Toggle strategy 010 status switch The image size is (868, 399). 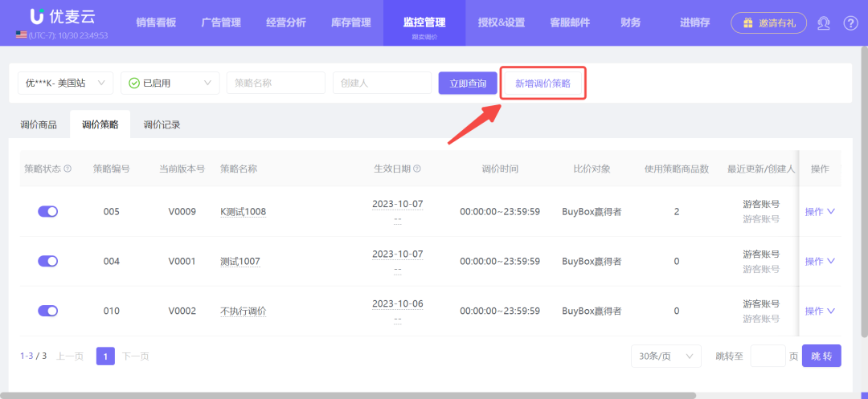click(48, 311)
